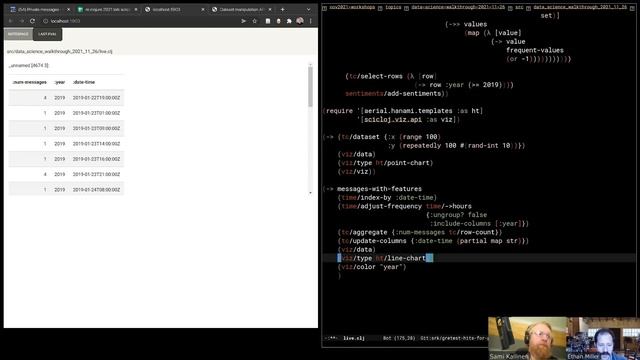Expand the tab search chevron
The width and height of the screenshot is (640, 360).
[x=308, y=9]
